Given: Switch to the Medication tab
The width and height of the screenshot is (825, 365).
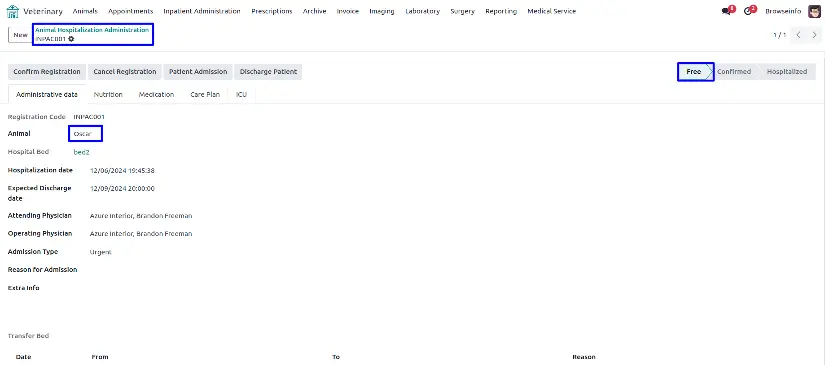Looking at the screenshot, I should (156, 95).
